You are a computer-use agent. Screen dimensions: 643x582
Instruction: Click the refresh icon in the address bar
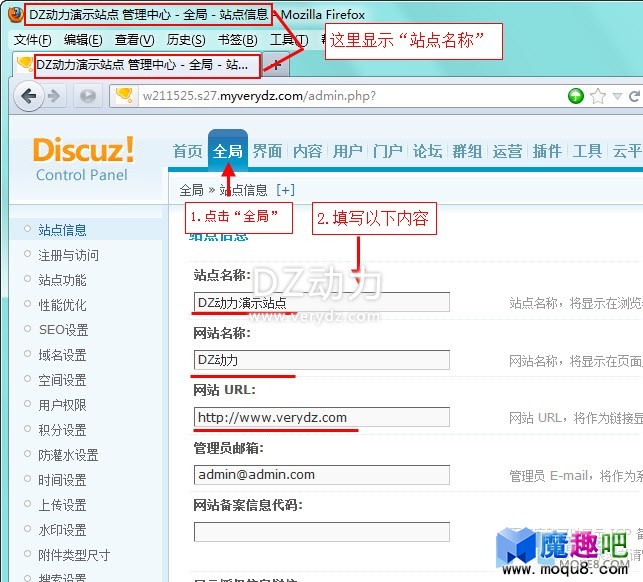tap(634, 96)
